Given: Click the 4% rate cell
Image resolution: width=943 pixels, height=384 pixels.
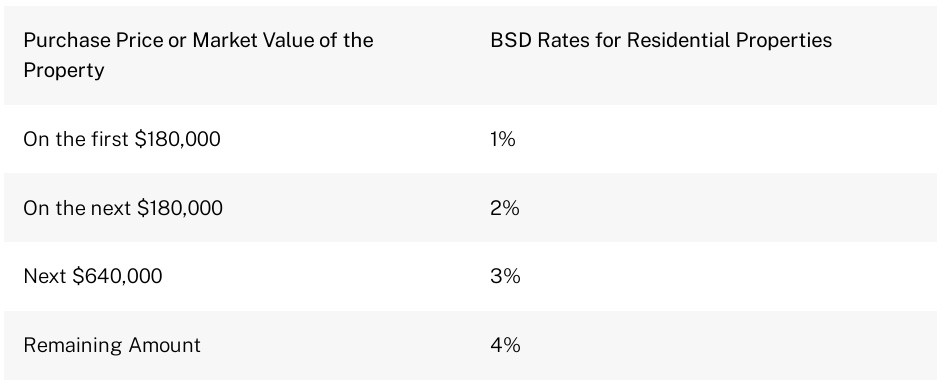Looking at the screenshot, I should (x=505, y=346).
